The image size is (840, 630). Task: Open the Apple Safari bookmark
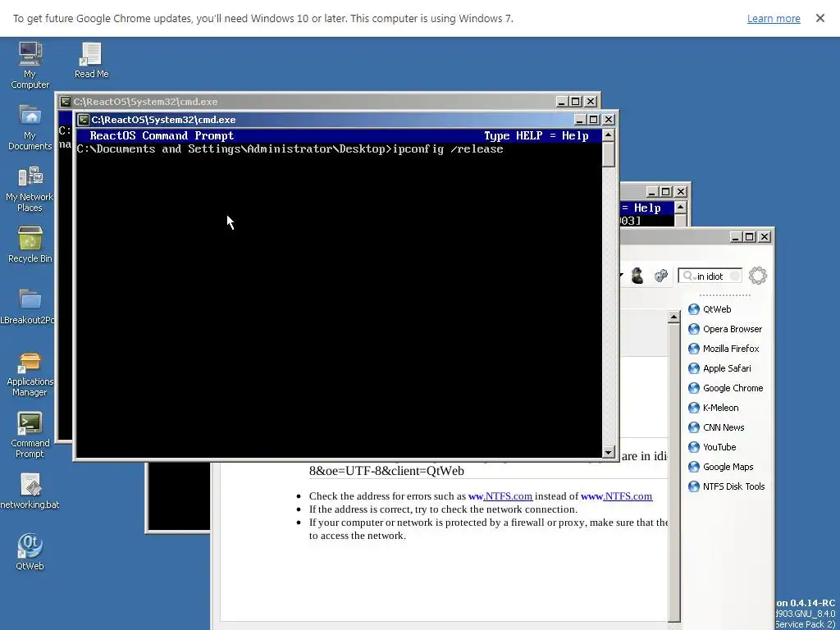719,368
